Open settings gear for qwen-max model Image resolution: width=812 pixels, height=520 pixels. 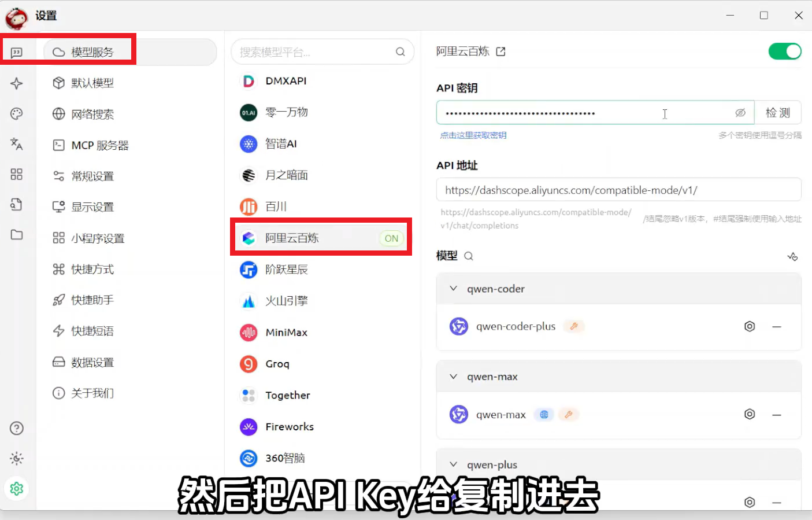click(750, 414)
